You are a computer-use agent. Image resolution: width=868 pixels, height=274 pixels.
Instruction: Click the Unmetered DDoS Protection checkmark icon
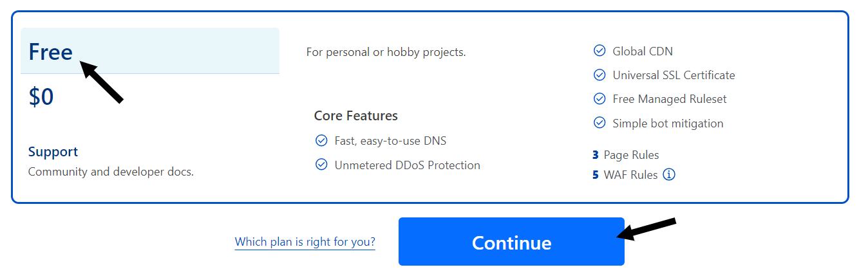click(x=321, y=165)
